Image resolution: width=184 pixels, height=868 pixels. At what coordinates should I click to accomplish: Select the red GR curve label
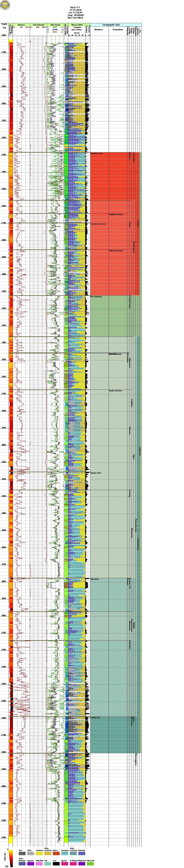point(21,27)
